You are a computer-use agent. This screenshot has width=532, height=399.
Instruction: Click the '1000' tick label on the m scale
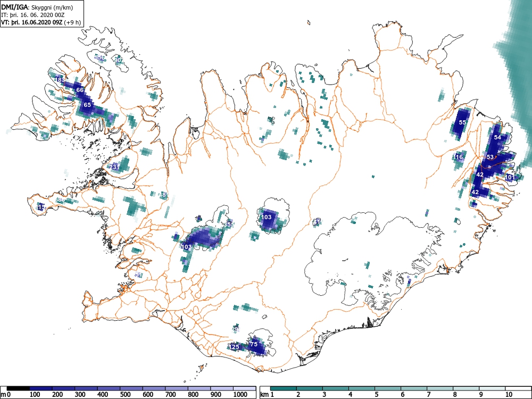pyautogui.click(x=239, y=394)
